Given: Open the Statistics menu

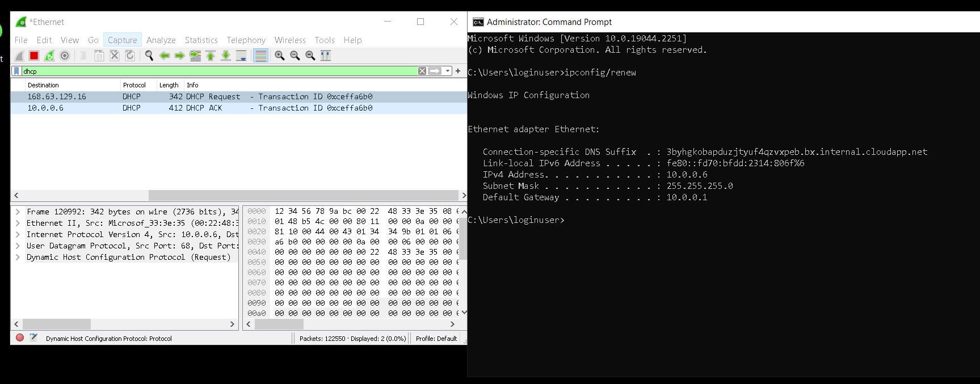Looking at the screenshot, I should click(201, 40).
